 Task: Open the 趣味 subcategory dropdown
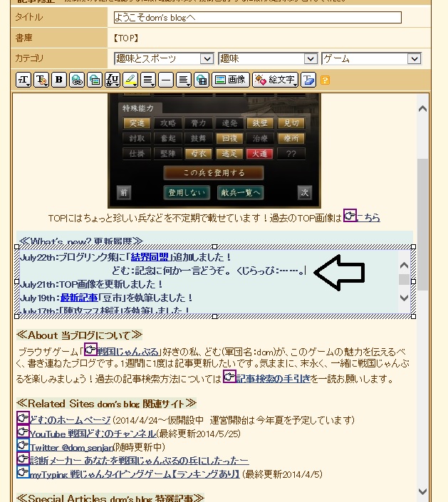click(268, 58)
